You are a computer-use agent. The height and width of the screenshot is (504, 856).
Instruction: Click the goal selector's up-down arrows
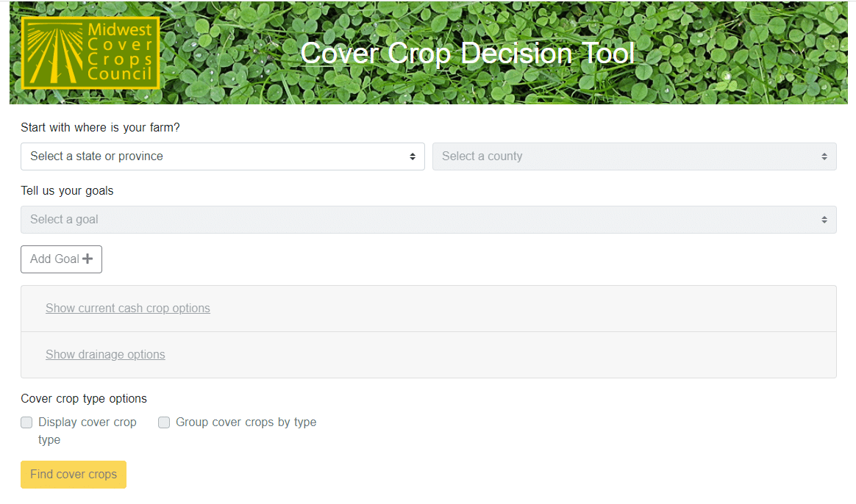[x=824, y=220]
